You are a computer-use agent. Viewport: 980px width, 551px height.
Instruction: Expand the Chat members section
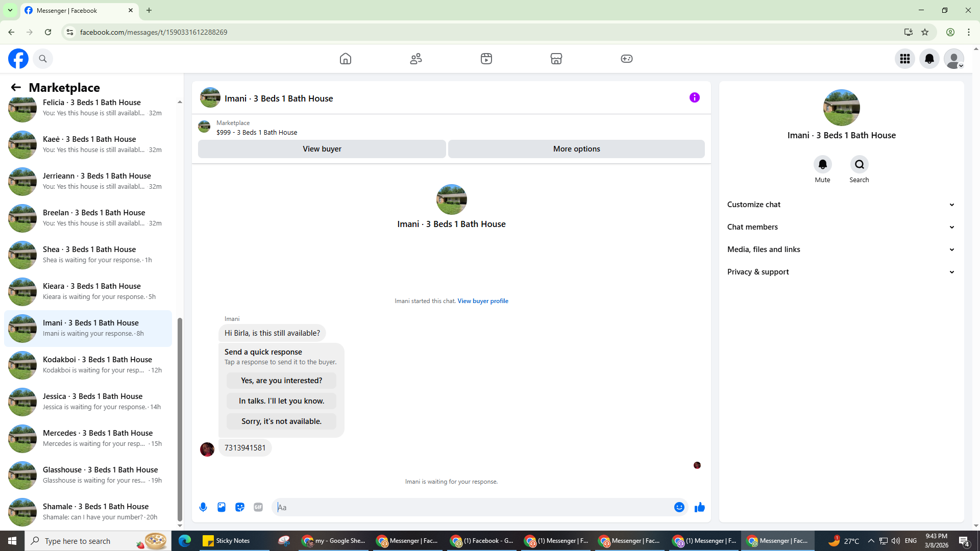(841, 227)
